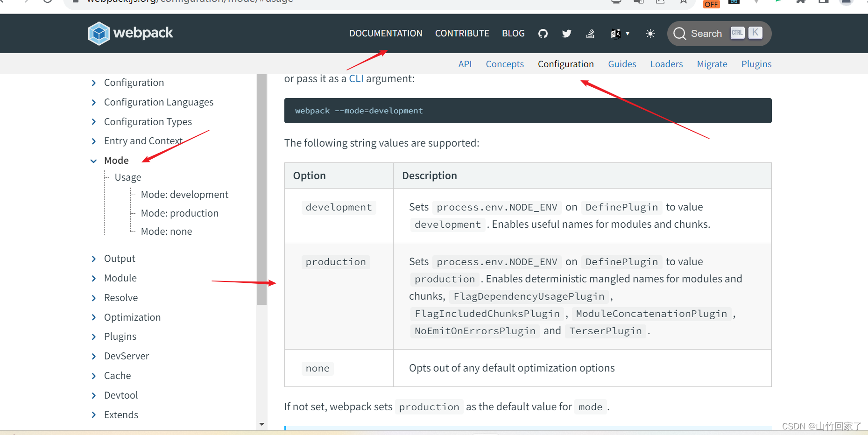Image resolution: width=868 pixels, height=435 pixels.
Task: Open the Output sidebar page
Action: point(120,259)
